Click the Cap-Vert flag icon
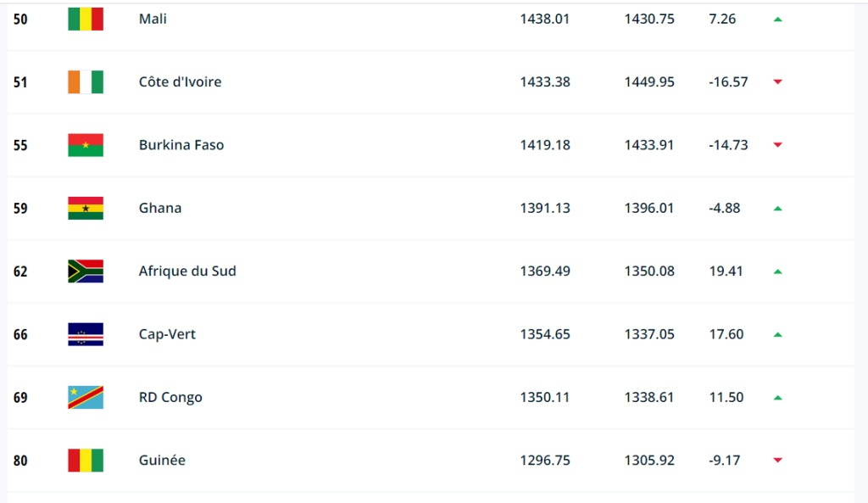 [x=86, y=334]
